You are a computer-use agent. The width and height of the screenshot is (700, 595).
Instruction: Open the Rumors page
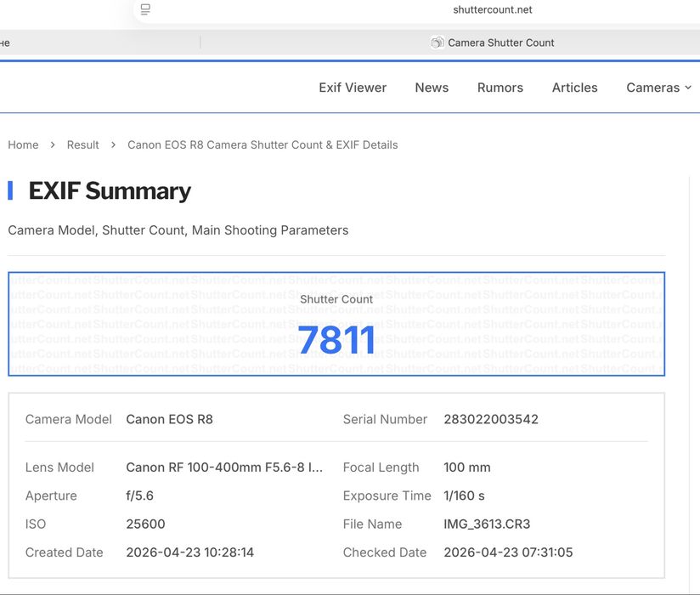pos(500,88)
